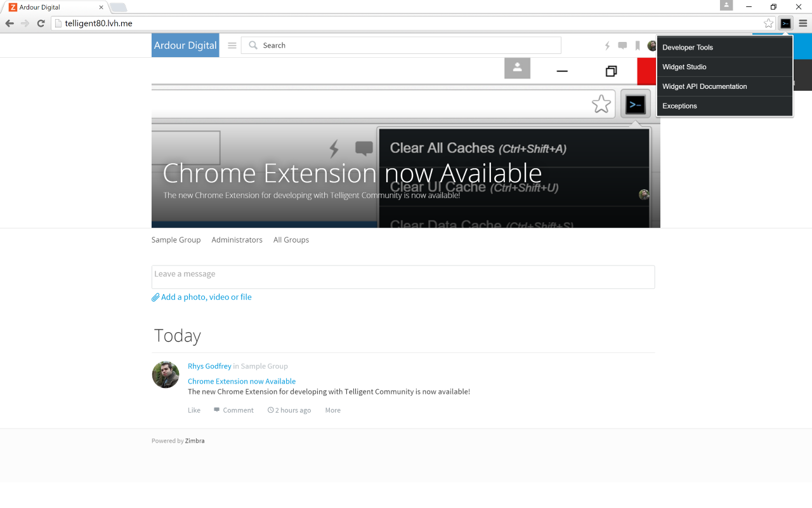The height and width of the screenshot is (508, 812).
Task: Open Widget API Documentation
Action: tap(704, 86)
